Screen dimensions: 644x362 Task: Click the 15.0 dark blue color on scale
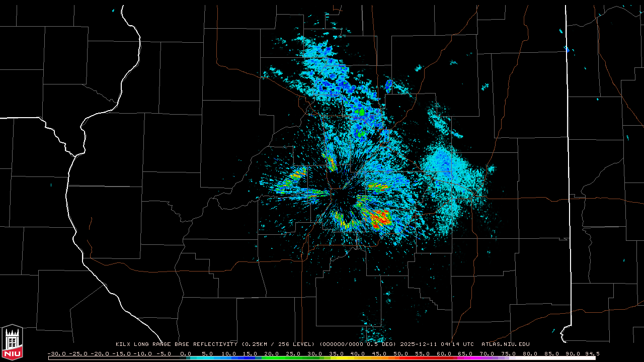[x=250, y=358]
